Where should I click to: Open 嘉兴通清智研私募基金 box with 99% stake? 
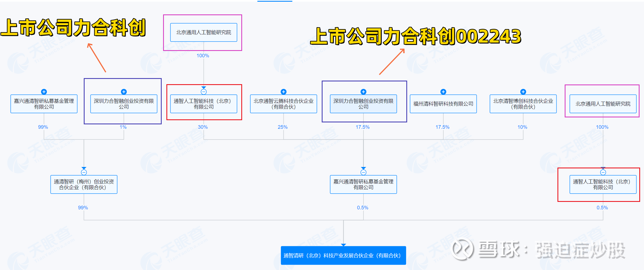(44, 104)
